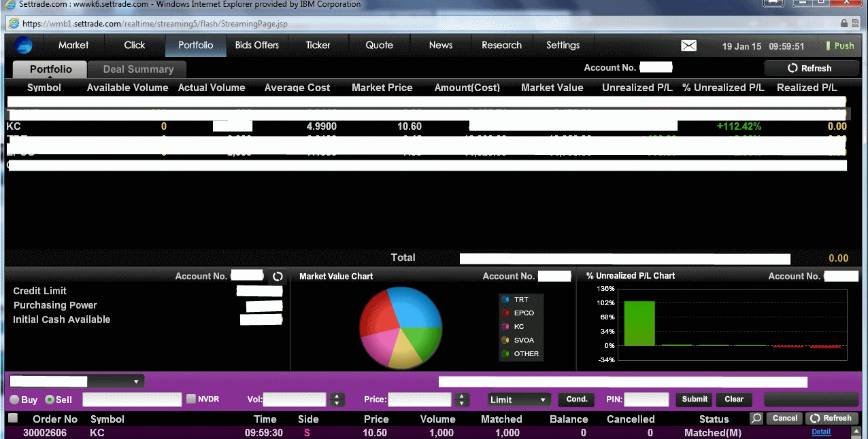Image resolution: width=868 pixels, height=439 pixels.
Task: Click the browser address bar URL
Action: click(155, 24)
